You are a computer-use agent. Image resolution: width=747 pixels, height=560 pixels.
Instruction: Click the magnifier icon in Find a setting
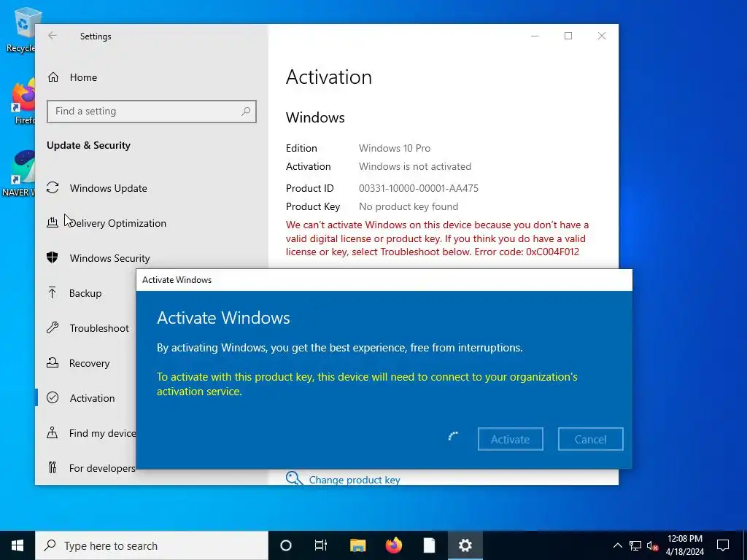pyautogui.click(x=246, y=112)
